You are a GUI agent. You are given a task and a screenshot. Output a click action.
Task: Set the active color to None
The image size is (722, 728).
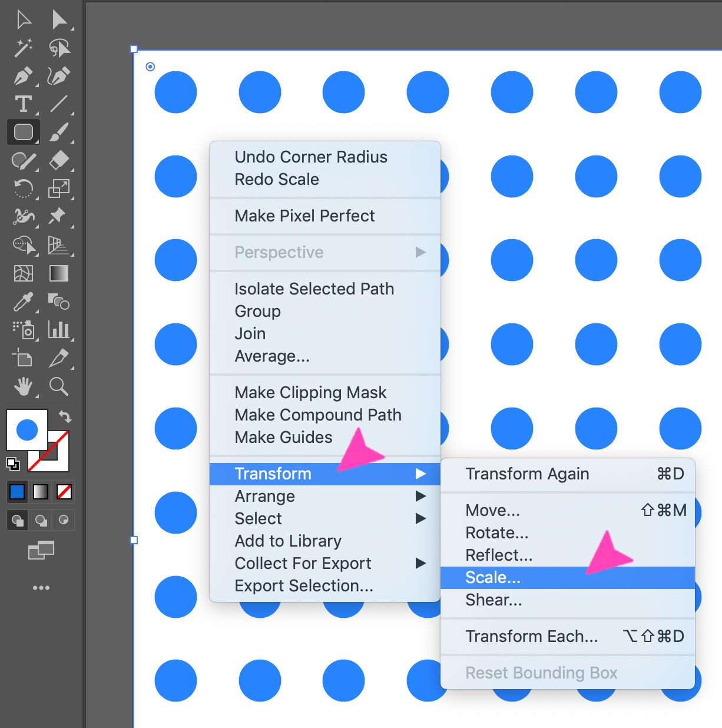[x=62, y=492]
